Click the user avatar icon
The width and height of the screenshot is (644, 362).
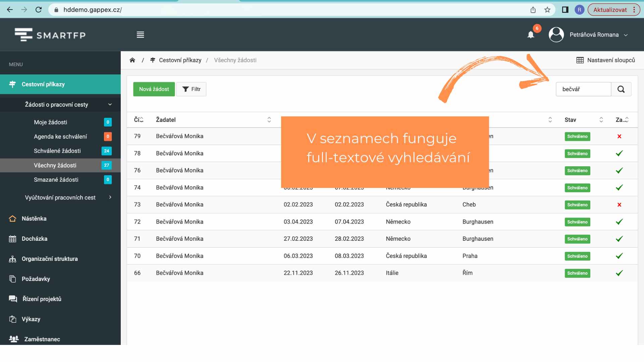[x=556, y=35]
